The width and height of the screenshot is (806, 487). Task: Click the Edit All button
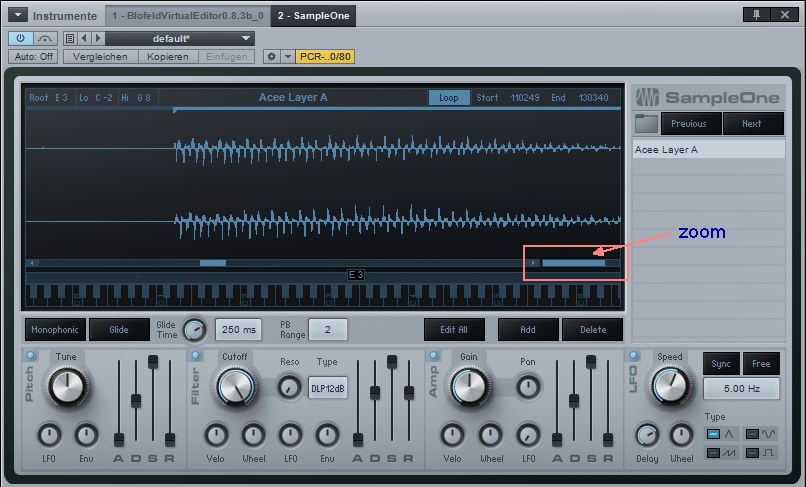454,330
